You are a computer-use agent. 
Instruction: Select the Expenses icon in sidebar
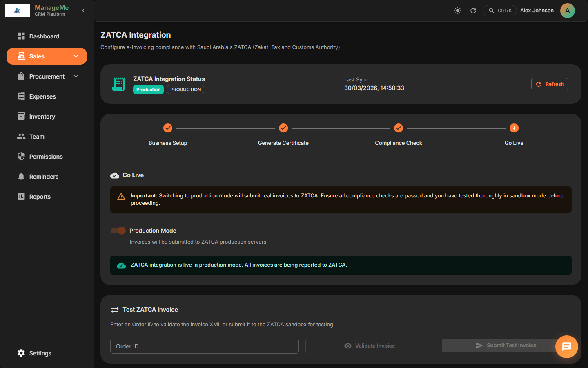point(21,96)
